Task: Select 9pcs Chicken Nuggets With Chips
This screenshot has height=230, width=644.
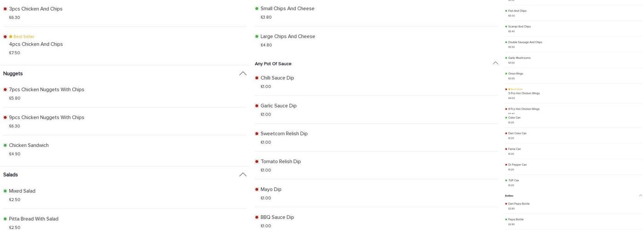Action: (x=46, y=117)
